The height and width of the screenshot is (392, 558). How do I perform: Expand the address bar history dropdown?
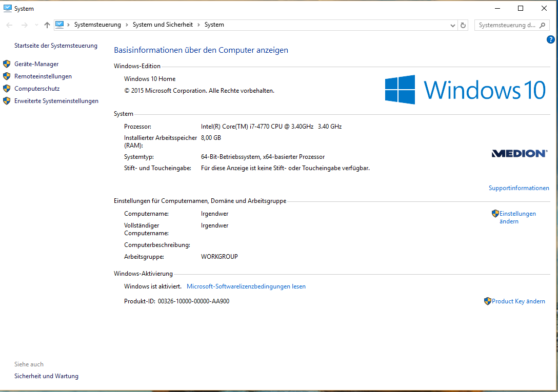[452, 25]
